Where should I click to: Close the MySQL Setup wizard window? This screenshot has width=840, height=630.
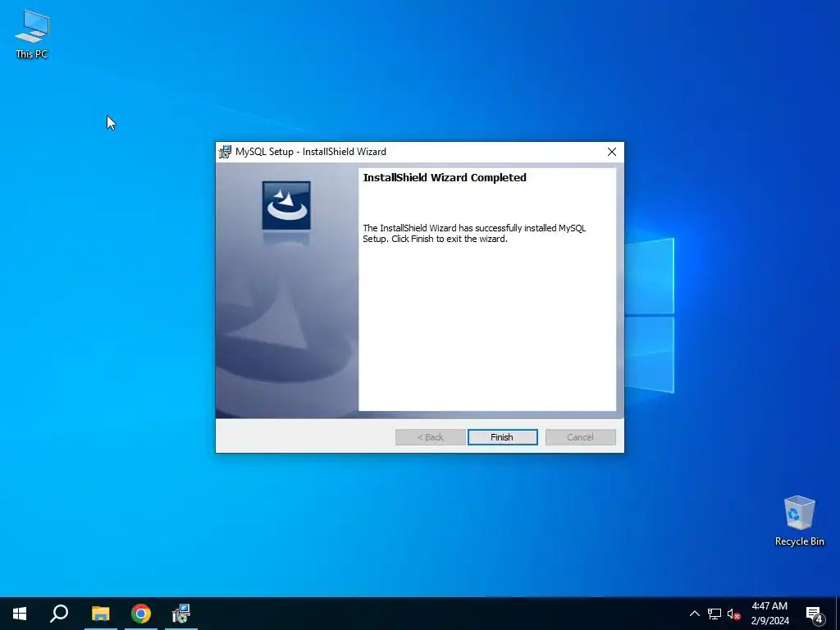pyautogui.click(x=612, y=152)
